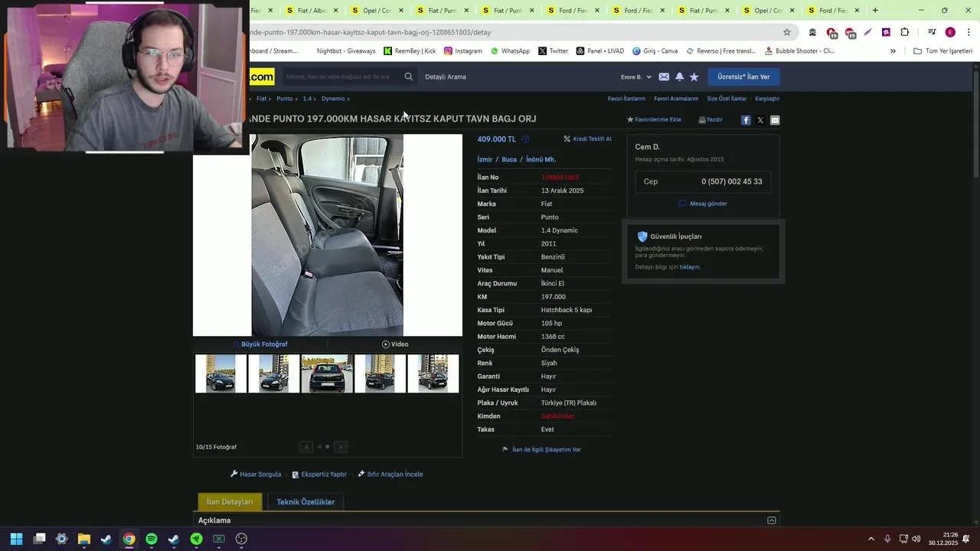The image size is (980, 551).
Task: Open the Karşılaştır link
Action: pyautogui.click(x=767, y=99)
